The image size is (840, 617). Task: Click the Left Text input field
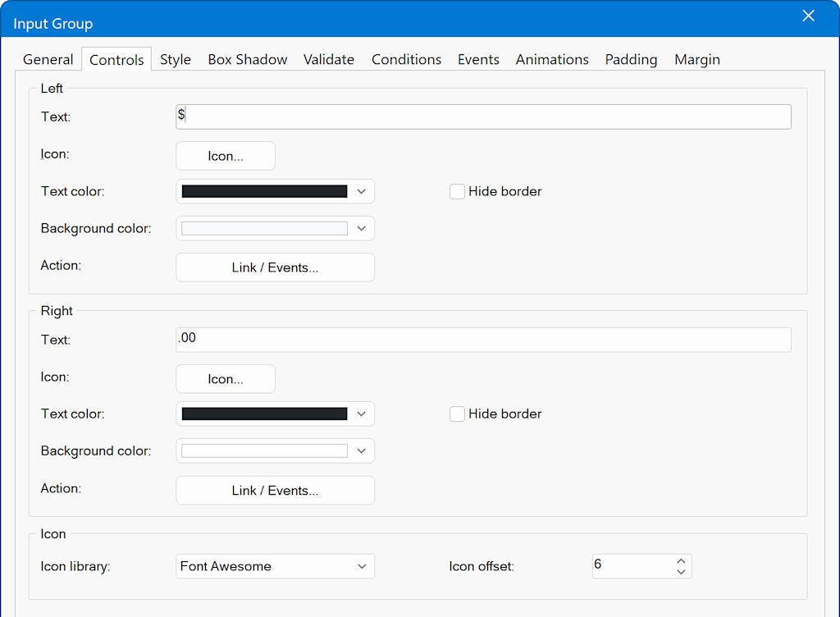coord(484,117)
